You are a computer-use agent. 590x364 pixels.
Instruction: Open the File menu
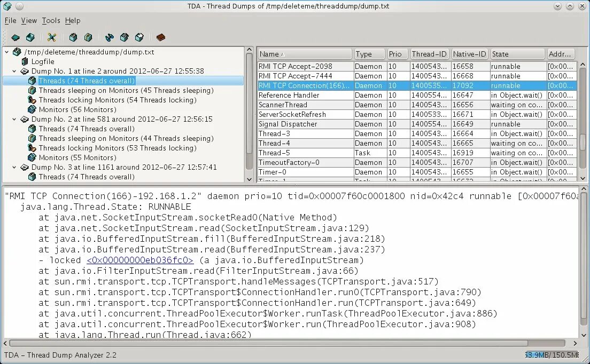point(10,21)
